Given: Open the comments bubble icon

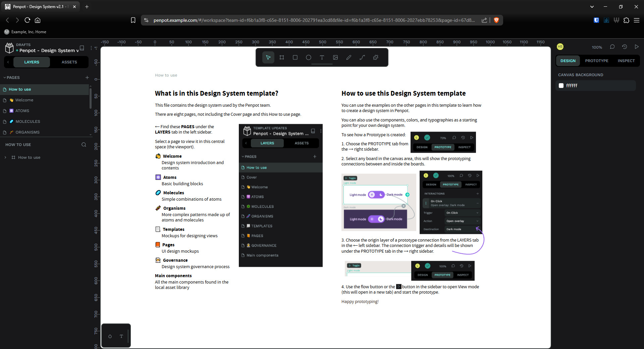Looking at the screenshot, I should (x=612, y=47).
